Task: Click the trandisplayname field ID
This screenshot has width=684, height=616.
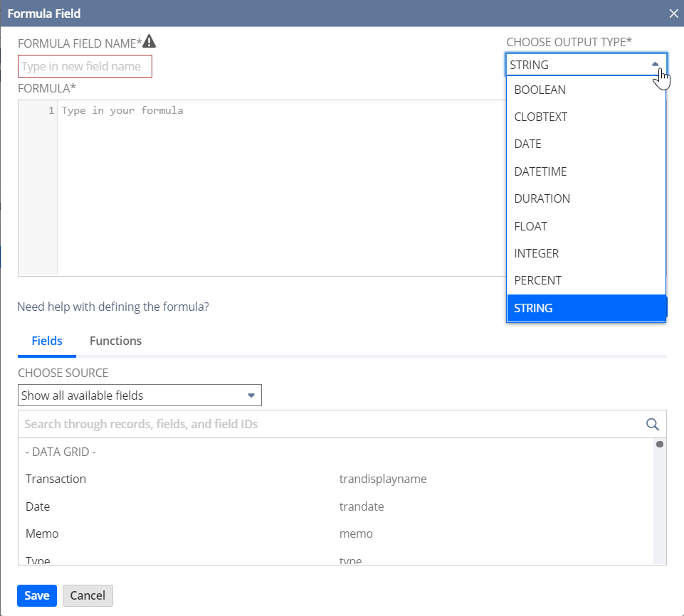Action: (383, 479)
